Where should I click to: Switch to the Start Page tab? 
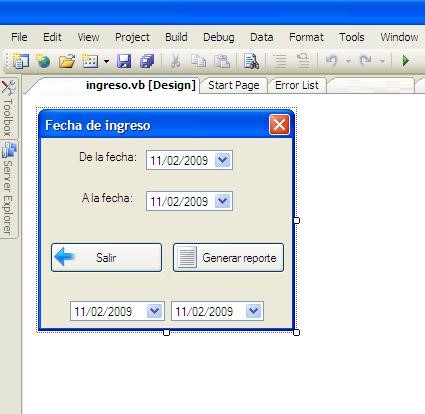234,85
